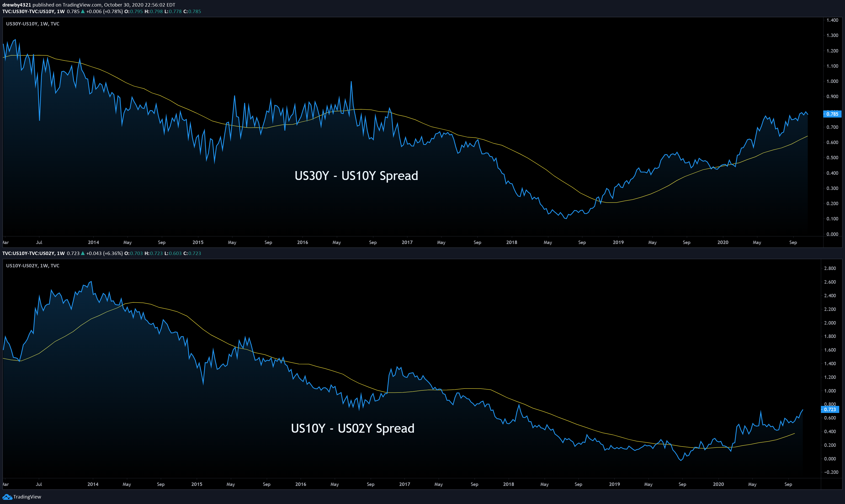
Task: Click the 2014 label on upper time axis
Action: click(93, 242)
